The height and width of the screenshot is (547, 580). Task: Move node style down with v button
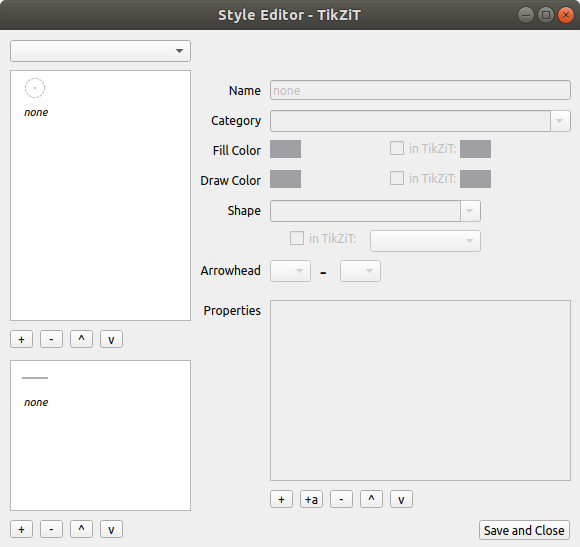pyautogui.click(x=111, y=339)
